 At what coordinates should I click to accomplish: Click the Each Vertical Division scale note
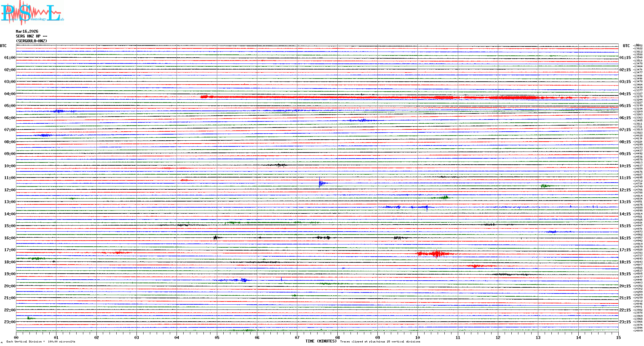[x=41, y=342]
